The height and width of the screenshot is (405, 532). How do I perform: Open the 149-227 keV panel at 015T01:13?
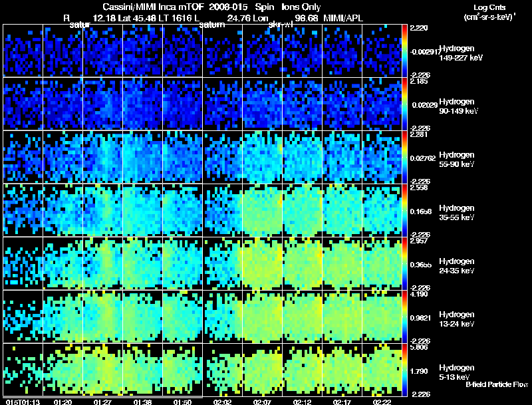(23, 51)
